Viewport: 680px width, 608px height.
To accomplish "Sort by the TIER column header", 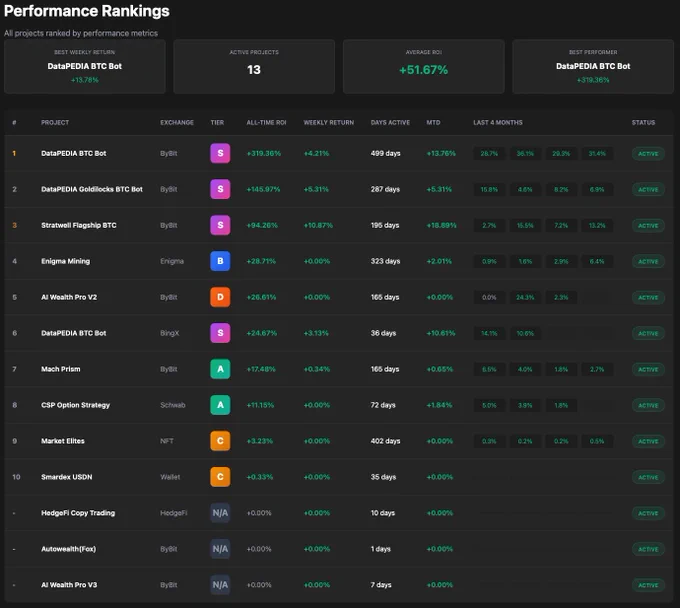I will [x=217, y=122].
